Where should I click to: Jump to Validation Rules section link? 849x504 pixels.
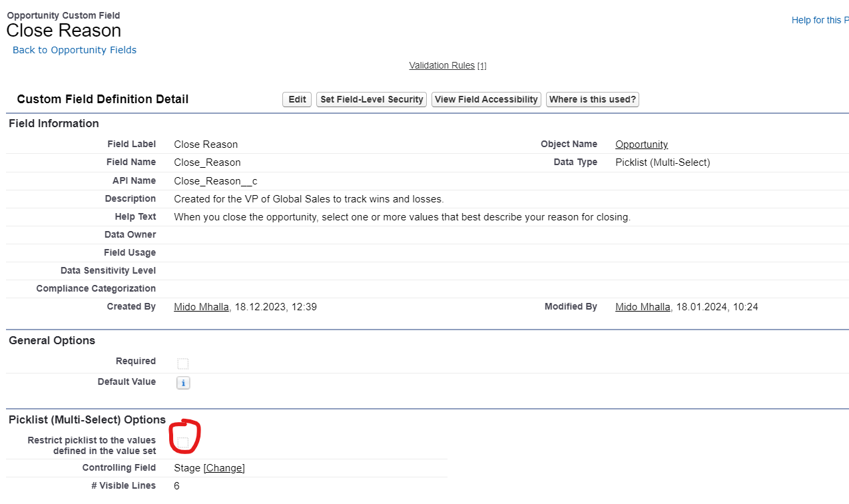point(442,65)
